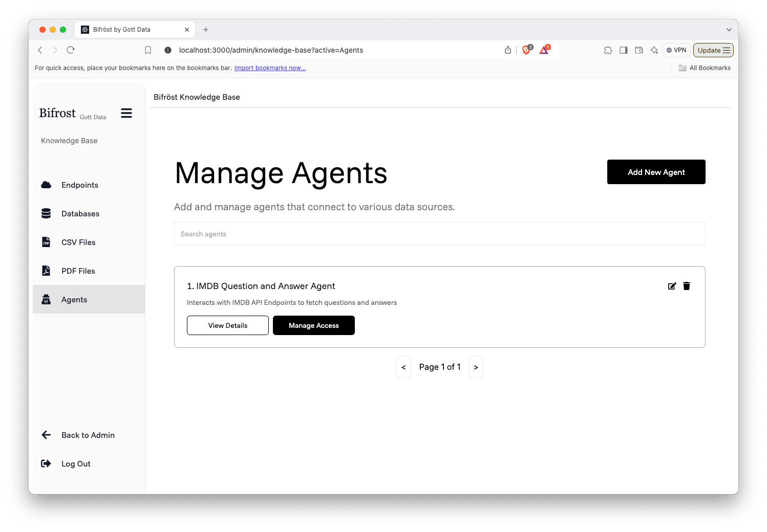This screenshot has width=767, height=532.
Task: Open the CSV Files section
Action: pos(78,242)
